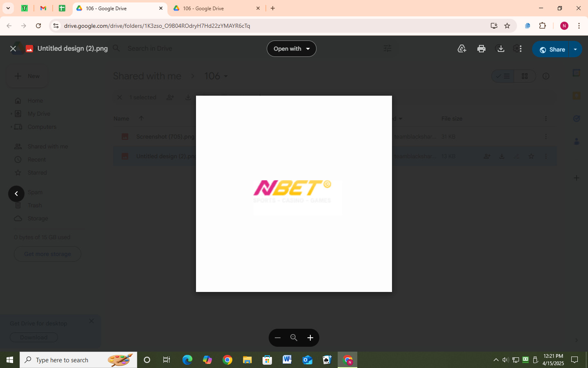Viewport: 588px width, 368px height.
Task: Get add-ons plus icon in side panel
Action: [577, 178]
